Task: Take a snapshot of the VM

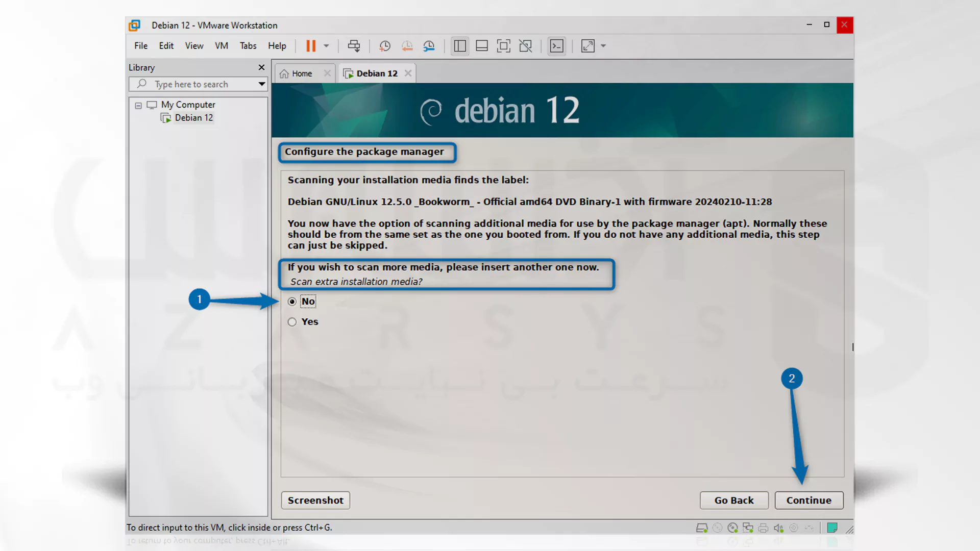Action: coord(385,46)
